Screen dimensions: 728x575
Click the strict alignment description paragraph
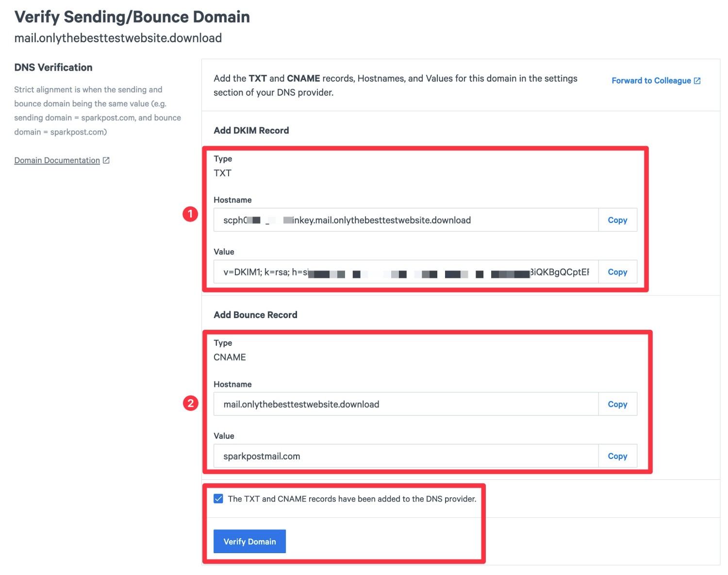pyautogui.click(x=98, y=111)
